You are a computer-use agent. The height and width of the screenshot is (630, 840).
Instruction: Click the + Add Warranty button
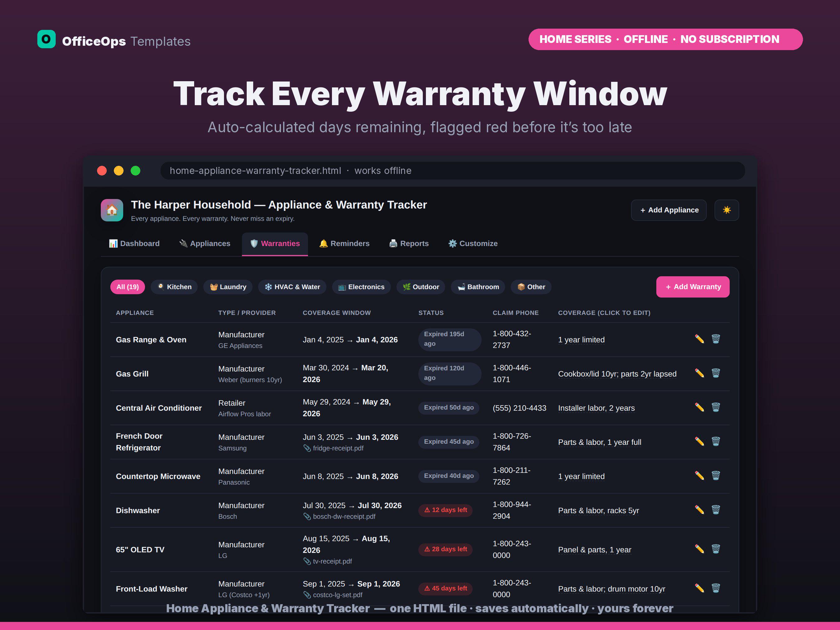(693, 287)
